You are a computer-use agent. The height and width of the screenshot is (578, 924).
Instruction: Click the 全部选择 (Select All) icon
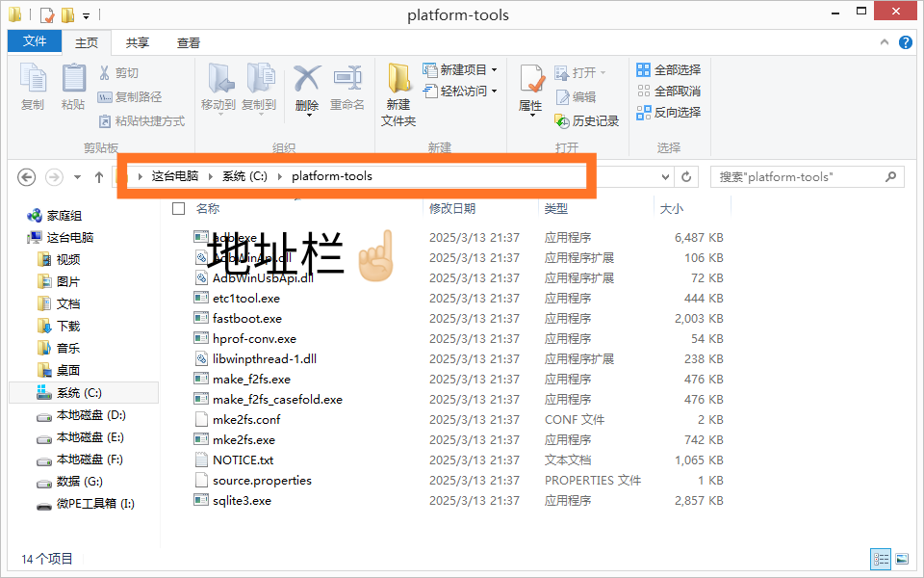click(644, 70)
